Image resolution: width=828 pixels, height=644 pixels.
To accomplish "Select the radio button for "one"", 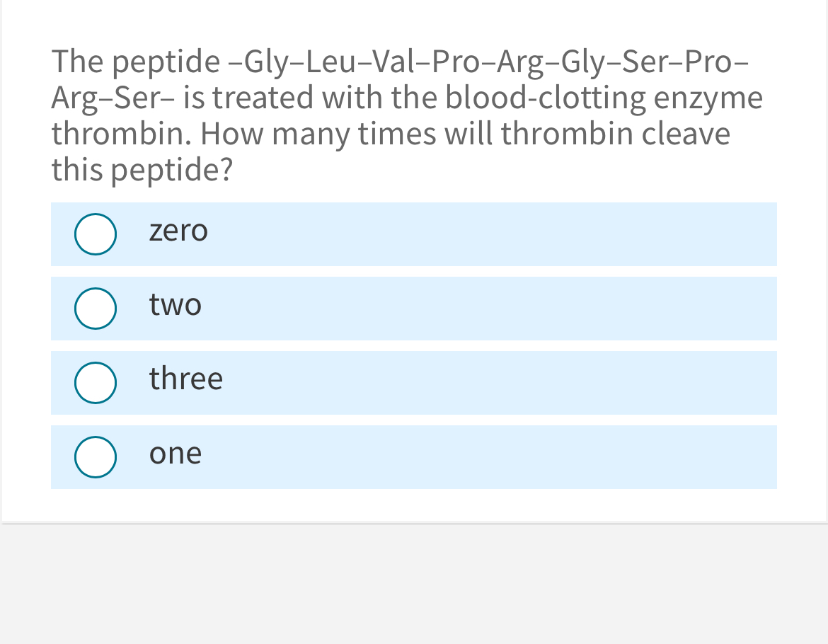I will pos(96,457).
